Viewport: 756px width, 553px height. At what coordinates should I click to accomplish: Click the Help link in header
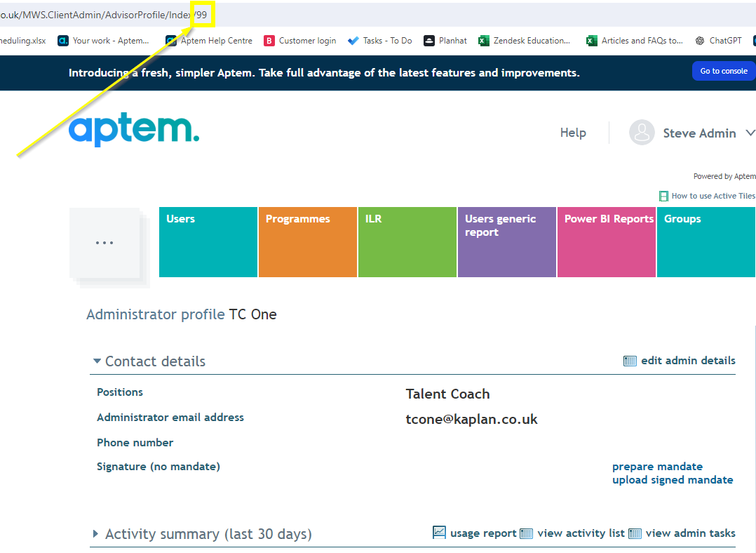point(573,133)
